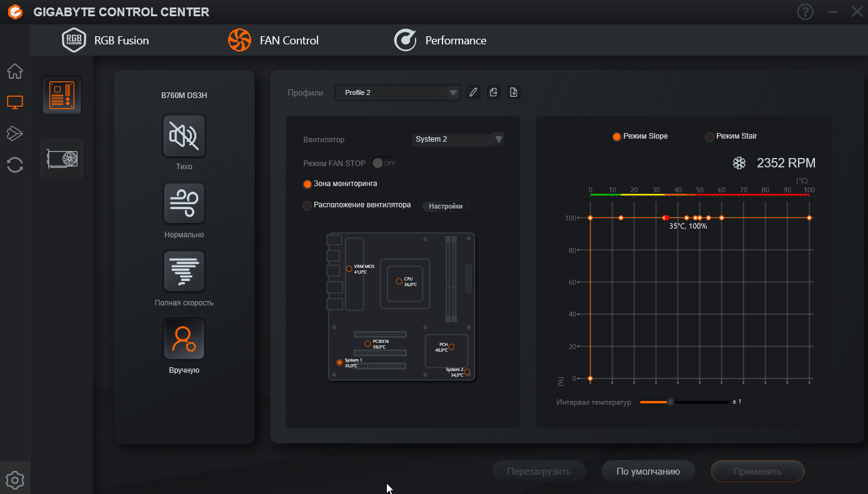This screenshot has width=868, height=494.
Task: Select the Тихо silent fan preset icon
Action: point(184,136)
